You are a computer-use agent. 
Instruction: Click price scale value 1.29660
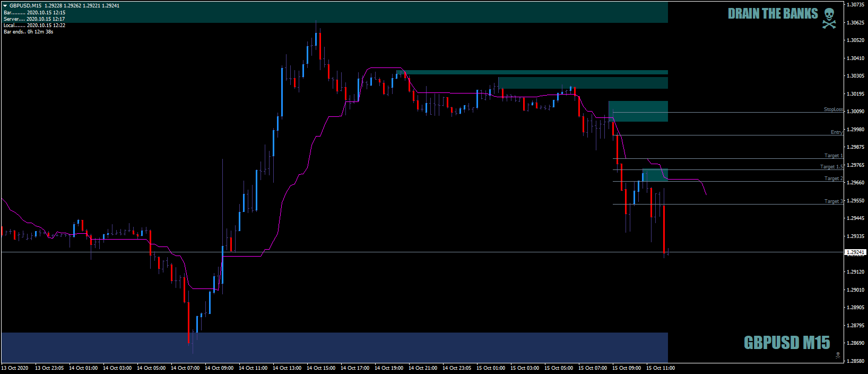[x=855, y=183]
